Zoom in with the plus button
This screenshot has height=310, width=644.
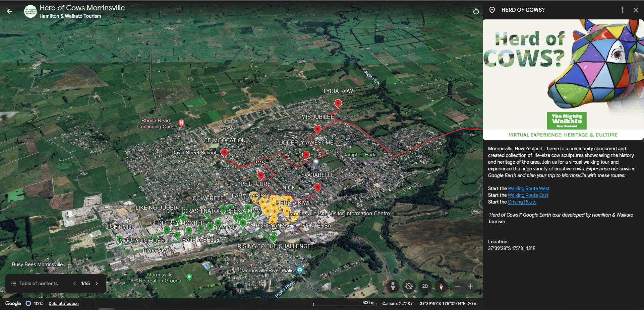471,286
